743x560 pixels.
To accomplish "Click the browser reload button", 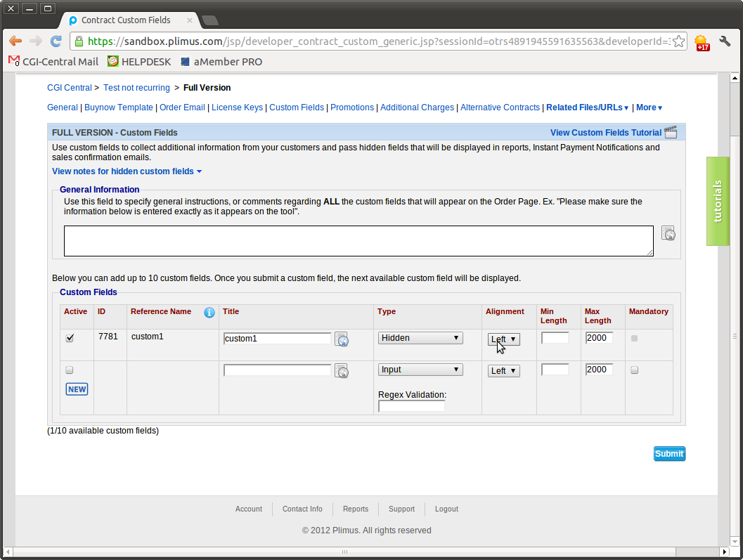I will pyautogui.click(x=56, y=41).
